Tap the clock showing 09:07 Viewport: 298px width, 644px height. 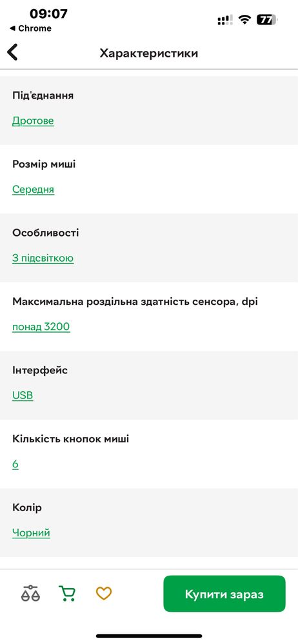[x=48, y=14]
